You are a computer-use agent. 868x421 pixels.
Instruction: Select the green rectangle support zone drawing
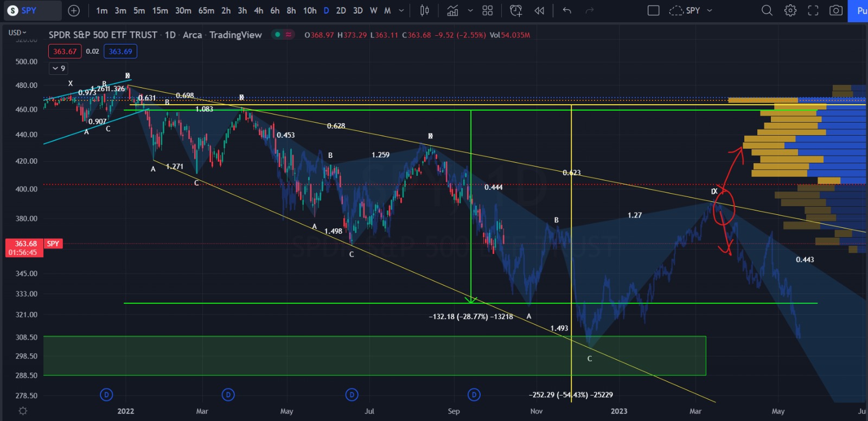point(374,356)
